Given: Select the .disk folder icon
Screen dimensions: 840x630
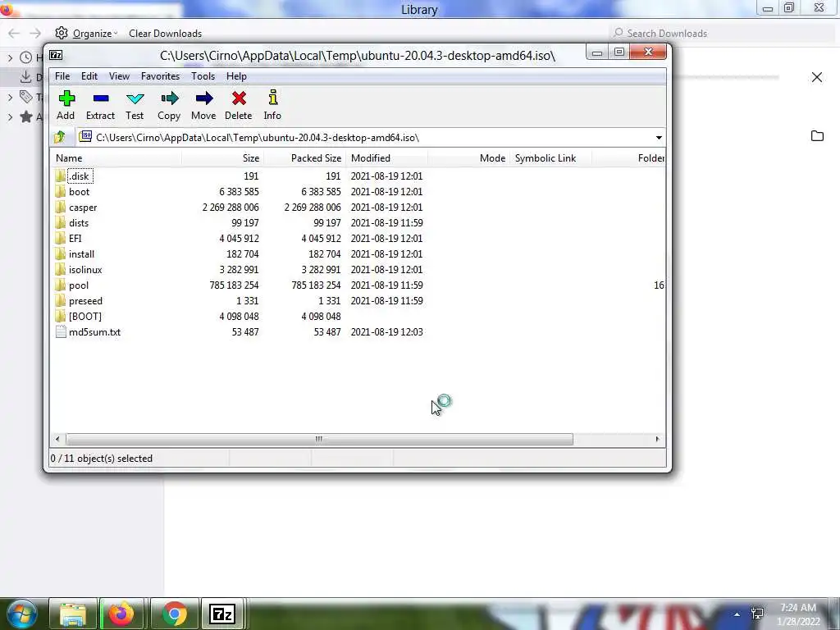Looking at the screenshot, I should (x=60, y=176).
